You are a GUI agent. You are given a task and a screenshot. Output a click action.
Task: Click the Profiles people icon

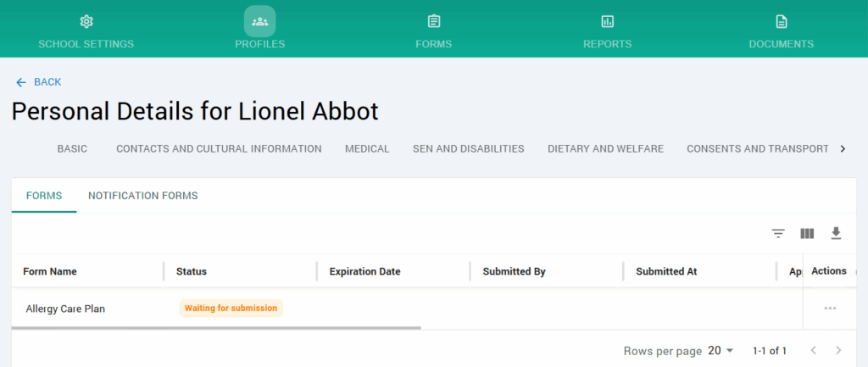pyautogui.click(x=260, y=21)
